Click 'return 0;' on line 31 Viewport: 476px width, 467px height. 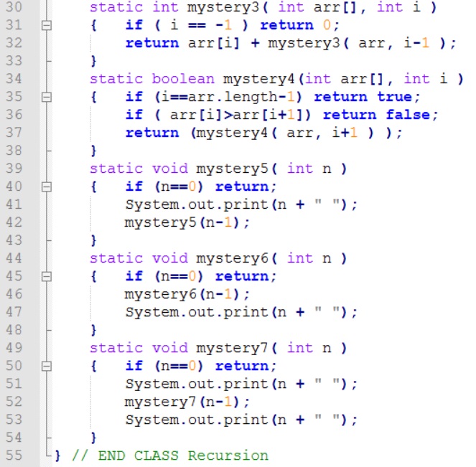point(299,25)
